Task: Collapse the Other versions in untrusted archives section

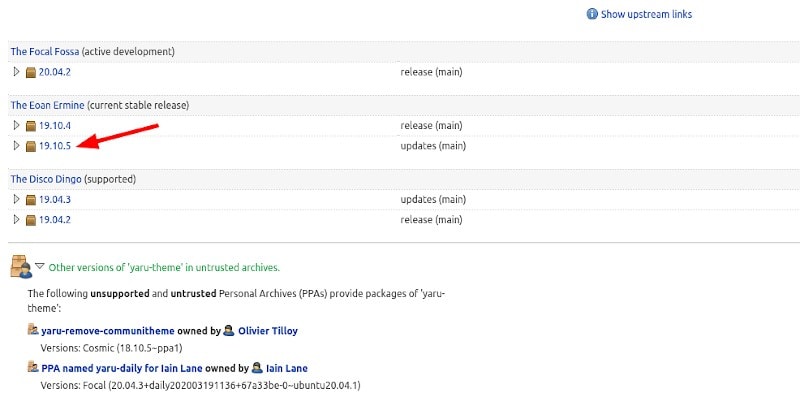Action: [x=40, y=266]
